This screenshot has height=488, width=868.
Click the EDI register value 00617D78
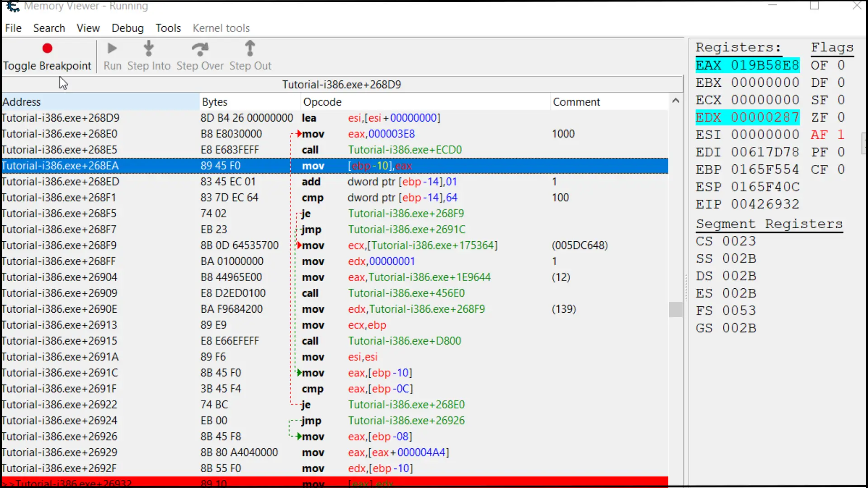(765, 152)
